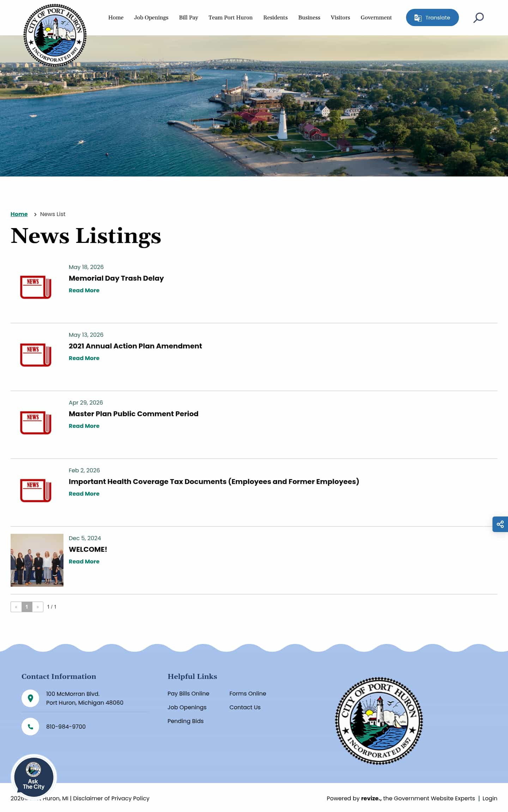Open the Government menu
Screen dimensions: 508x812
click(x=376, y=17)
